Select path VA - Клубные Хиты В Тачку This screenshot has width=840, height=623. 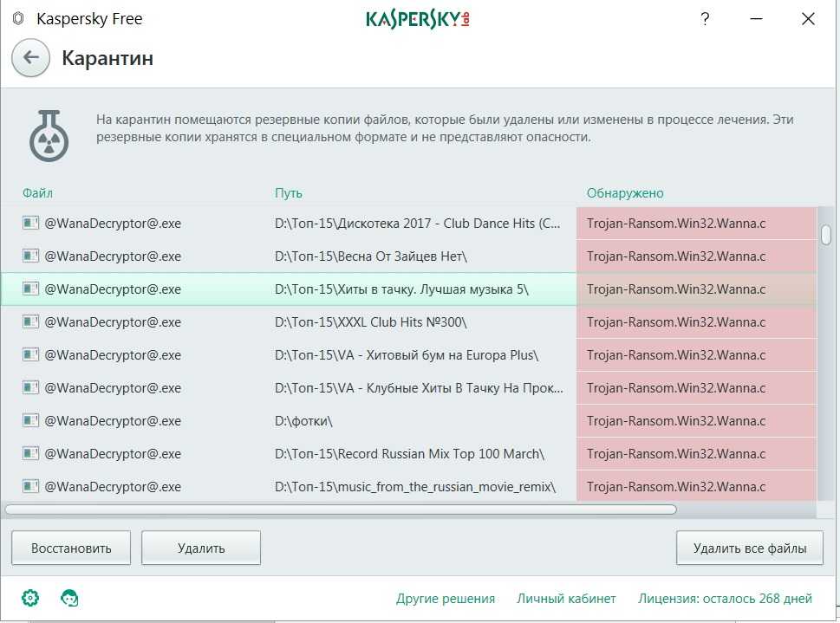pos(419,388)
